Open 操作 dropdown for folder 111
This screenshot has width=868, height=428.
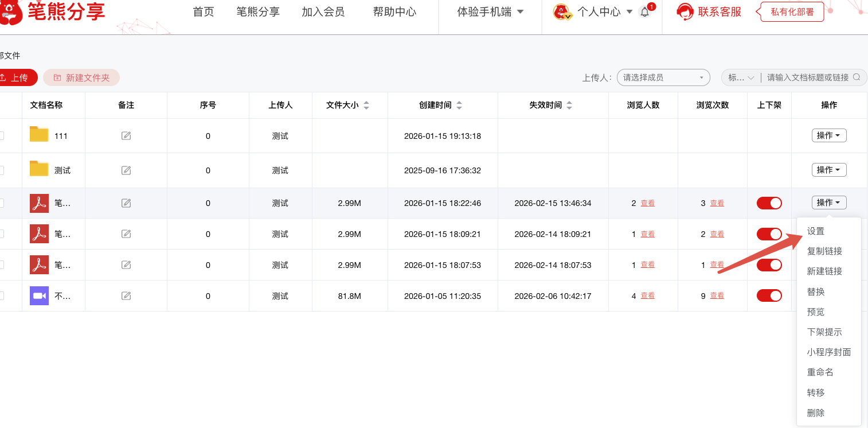pyautogui.click(x=829, y=135)
